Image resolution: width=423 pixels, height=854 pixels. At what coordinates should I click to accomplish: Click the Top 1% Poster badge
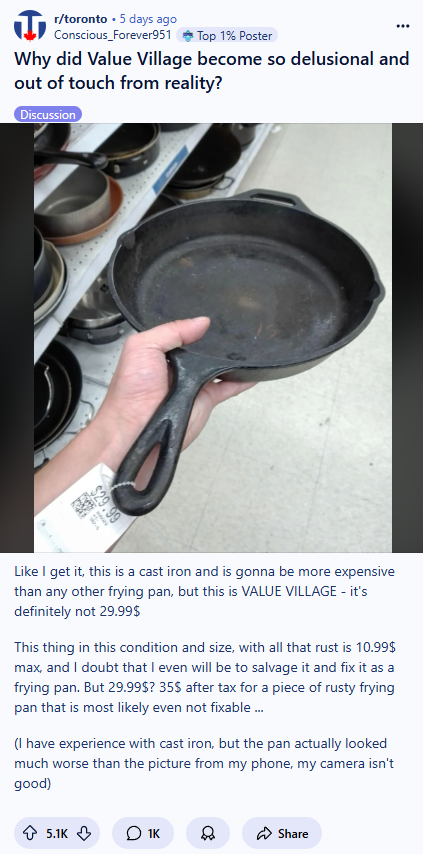(x=227, y=35)
